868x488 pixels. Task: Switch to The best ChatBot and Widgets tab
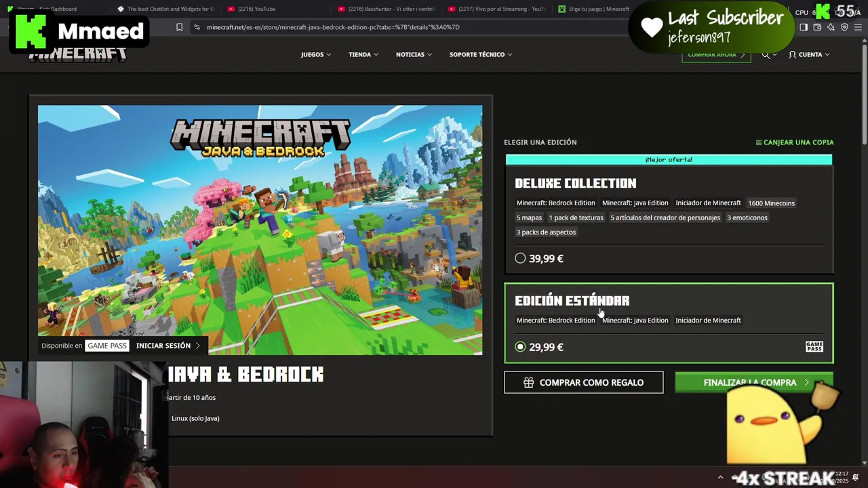165,9
